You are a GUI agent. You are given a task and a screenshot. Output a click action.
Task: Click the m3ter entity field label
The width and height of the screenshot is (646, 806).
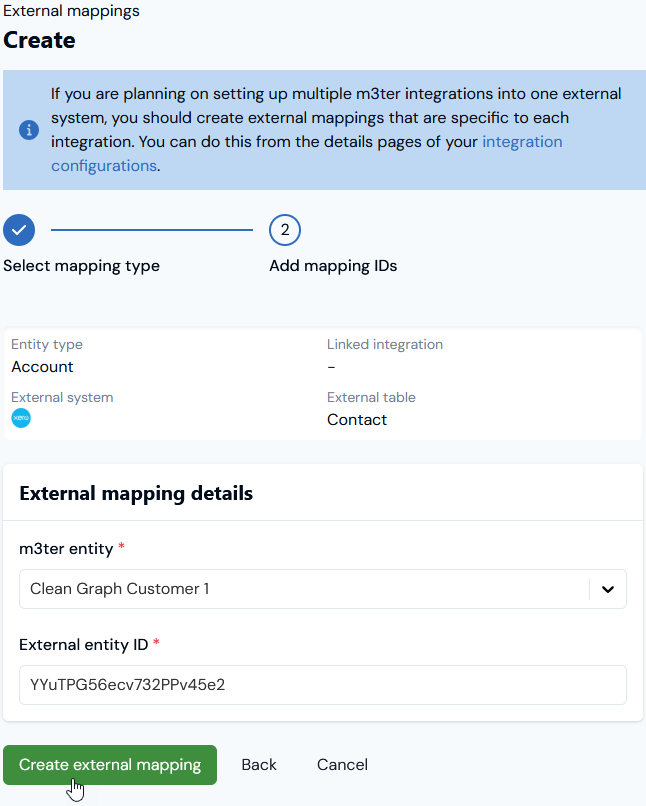click(x=66, y=549)
